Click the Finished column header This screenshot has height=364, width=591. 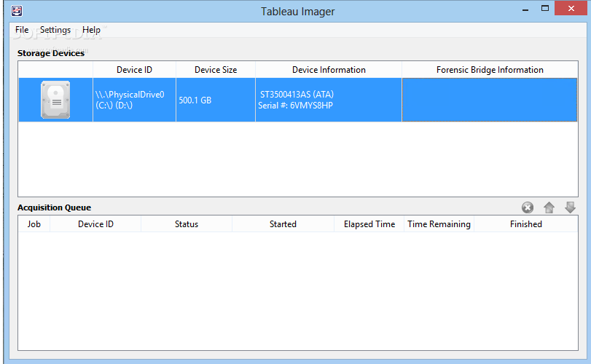(x=526, y=224)
